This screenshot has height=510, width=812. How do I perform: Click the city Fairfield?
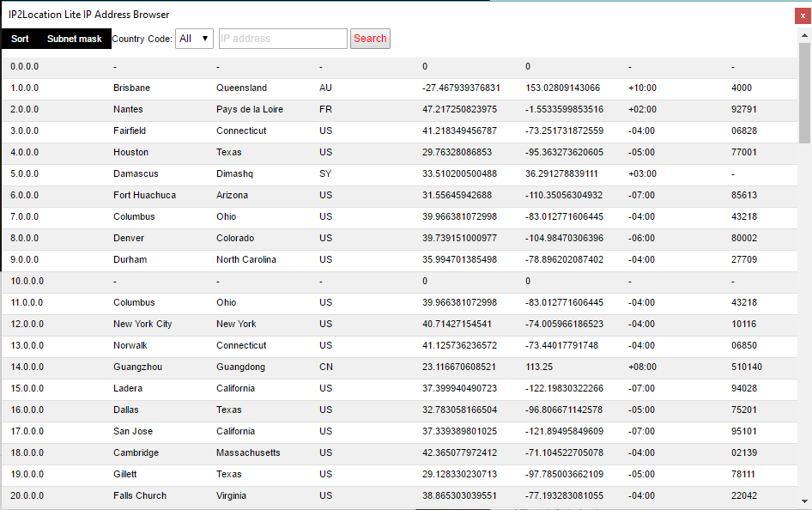click(130, 131)
